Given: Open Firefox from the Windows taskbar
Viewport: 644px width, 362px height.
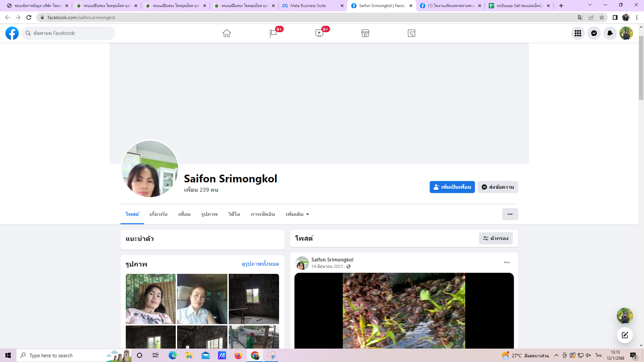Looking at the screenshot, I should click(x=238, y=355).
